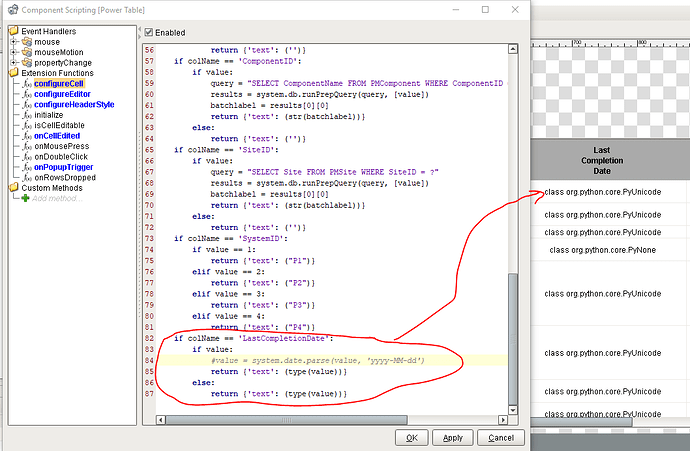The width and height of the screenshot is (690, 451).
Task: Click the function icon beside configureEditor
Action: point(27,94)
